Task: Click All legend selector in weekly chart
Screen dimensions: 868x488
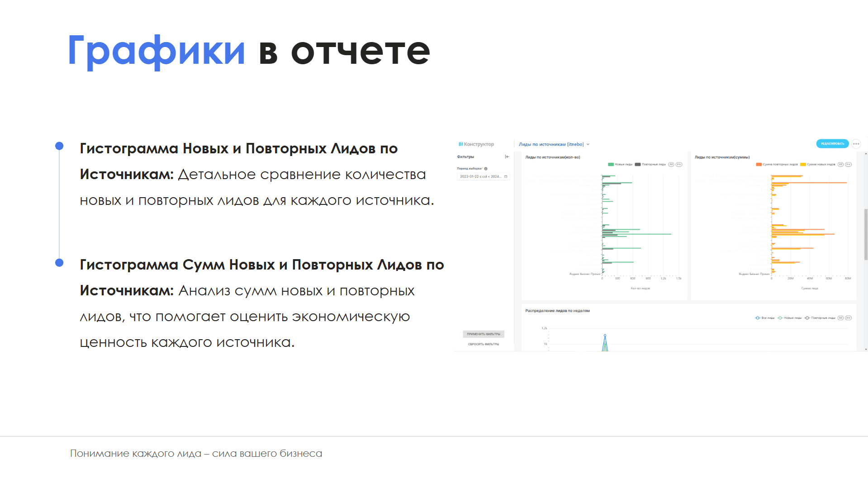Action: (840, 318)
